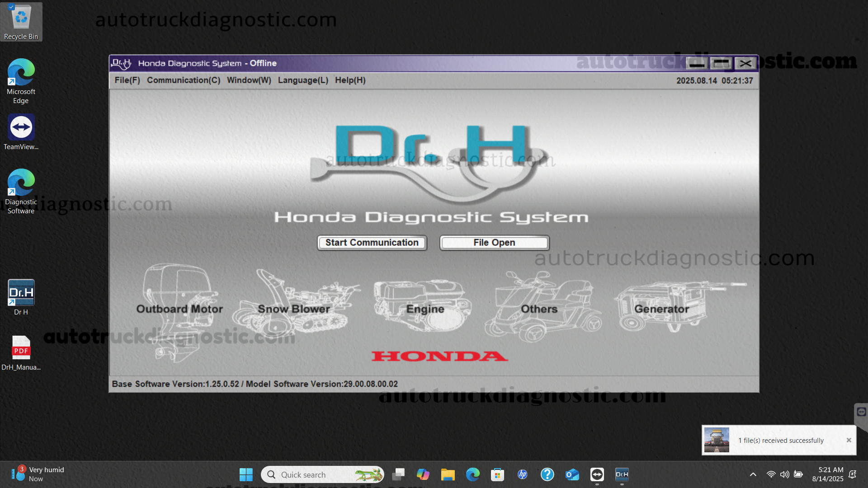Screen dimensions: 868x488
Task: Open the Window(W) menu
Action: tap(249, 80)
